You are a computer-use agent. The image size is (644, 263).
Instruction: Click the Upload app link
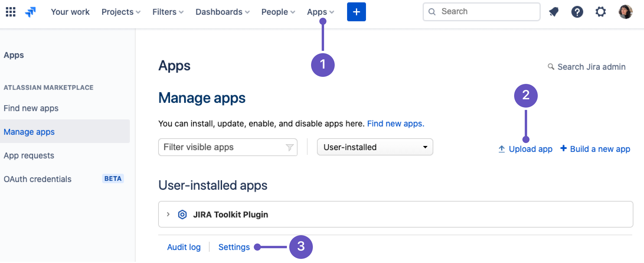[530, 149]
